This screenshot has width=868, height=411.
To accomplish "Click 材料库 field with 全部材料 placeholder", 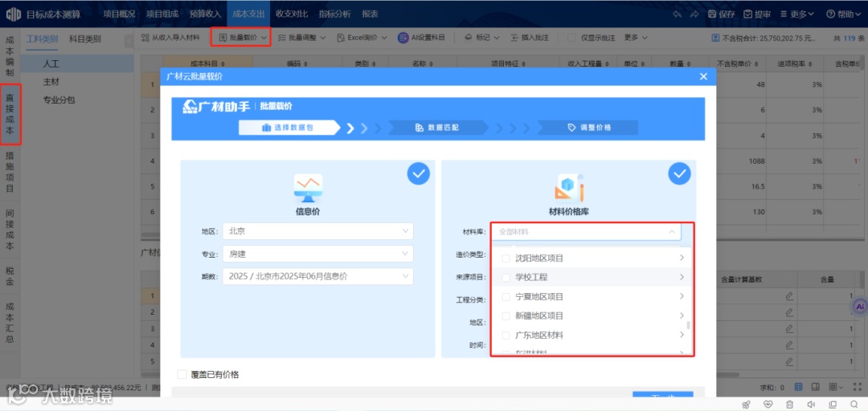I will click(x=586, y=232).
